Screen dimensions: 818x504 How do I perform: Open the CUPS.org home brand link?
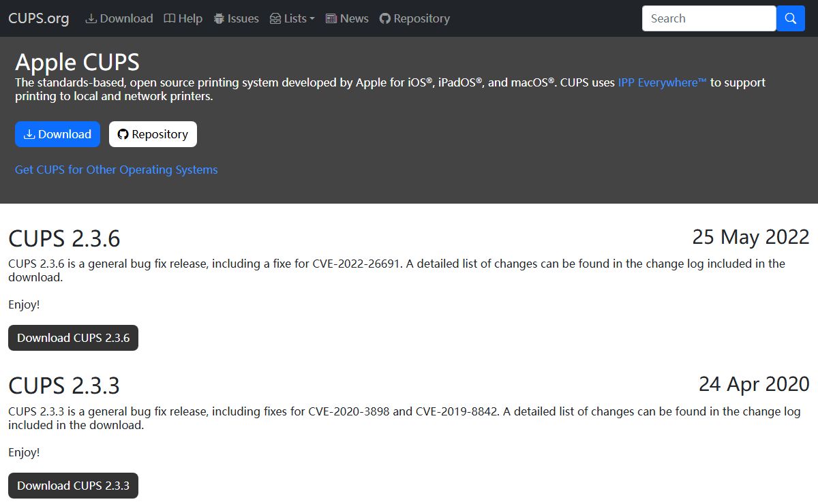[38, 18]
